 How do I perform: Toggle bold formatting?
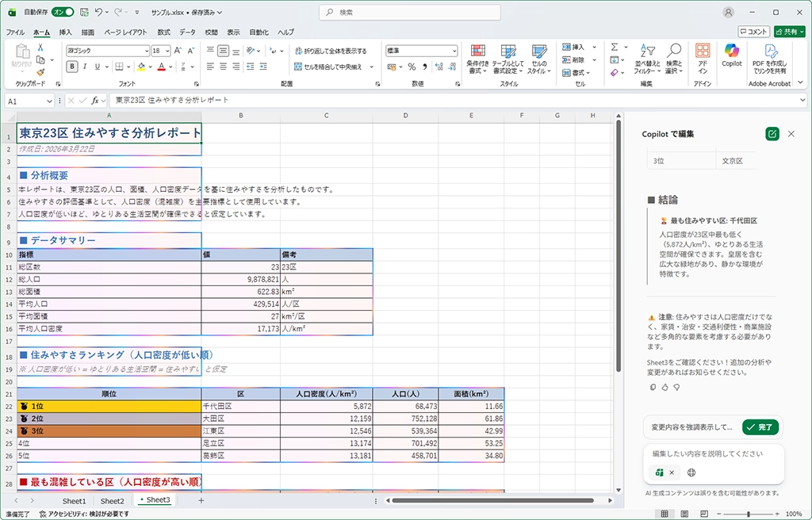[72, 67]
